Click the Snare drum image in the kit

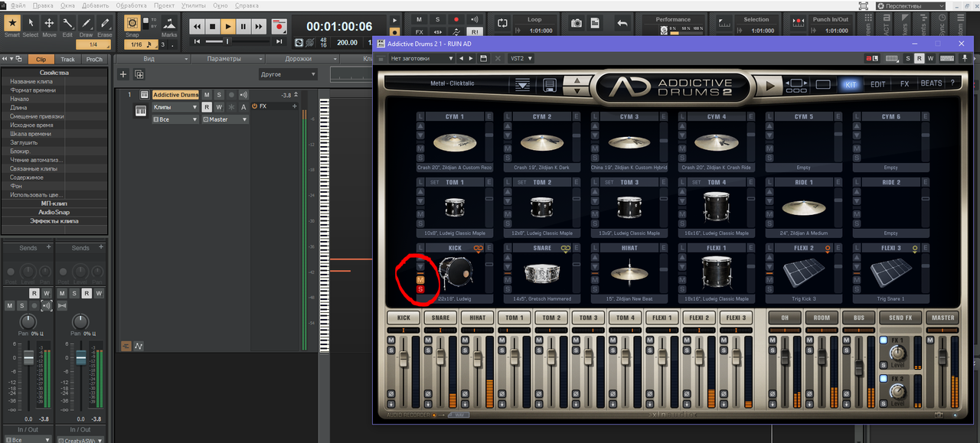[x=542, y=273]
